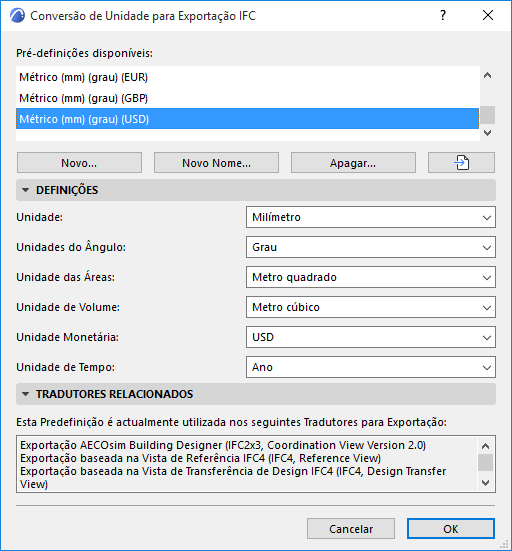Click the Novo Nome... button
This screenshot has width=512, height=551.
tap(216, 163)
